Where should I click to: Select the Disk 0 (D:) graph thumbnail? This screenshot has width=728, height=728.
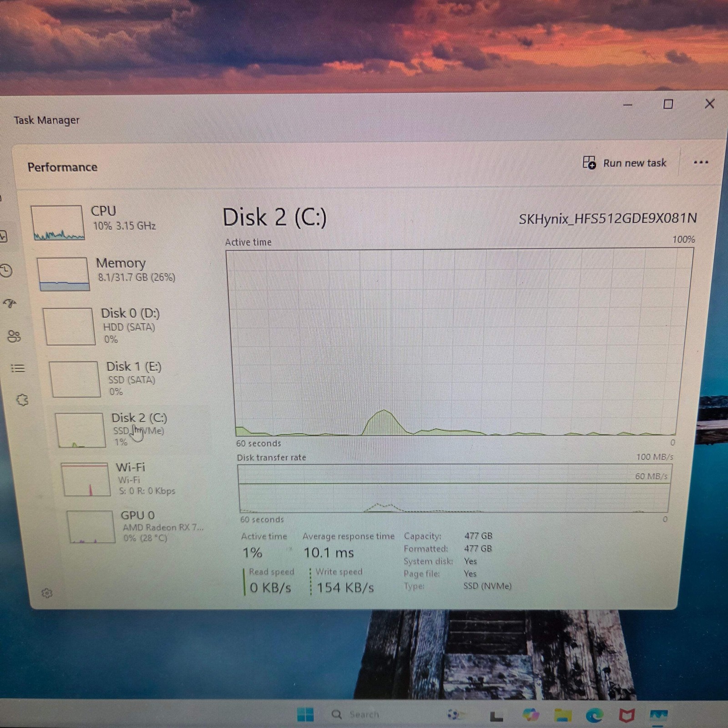click(69, 326)
